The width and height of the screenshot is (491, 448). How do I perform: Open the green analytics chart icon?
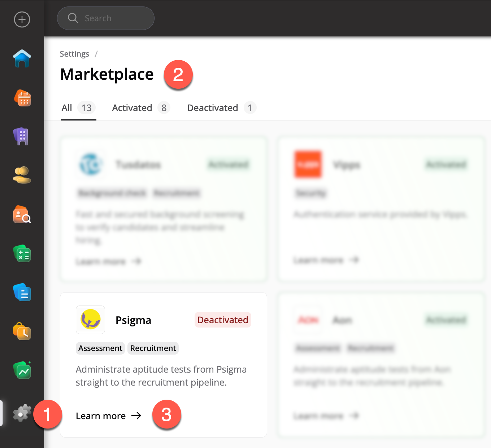pyautogui.click(x=22, y=370)
